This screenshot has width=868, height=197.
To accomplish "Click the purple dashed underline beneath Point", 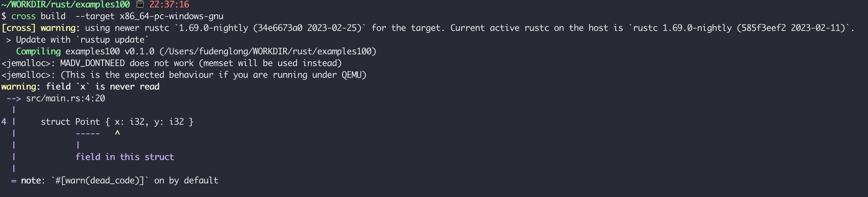I will pyautogui.click(x=88, y=134).
